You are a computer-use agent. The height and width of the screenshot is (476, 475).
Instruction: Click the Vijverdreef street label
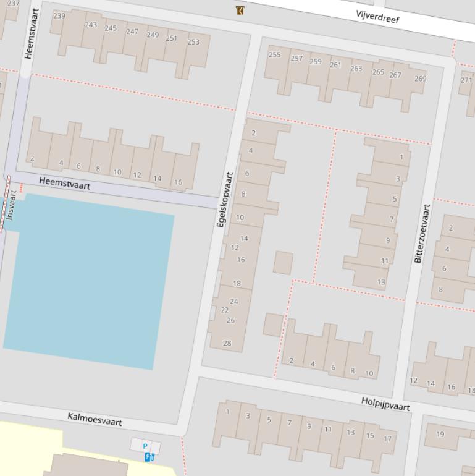coord(377,17)
